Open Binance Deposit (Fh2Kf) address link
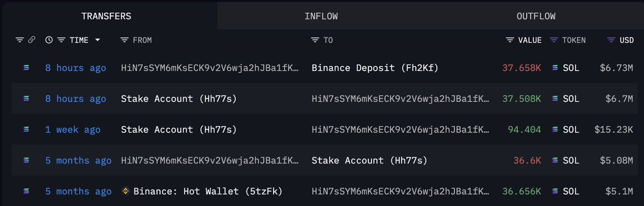This screenshot has height=206, width=644. [375, 68]
